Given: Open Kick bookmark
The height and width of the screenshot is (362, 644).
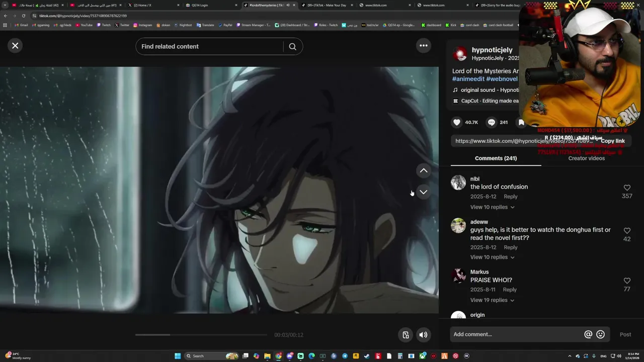Looking at the screenshot, I should pos(451,25).
